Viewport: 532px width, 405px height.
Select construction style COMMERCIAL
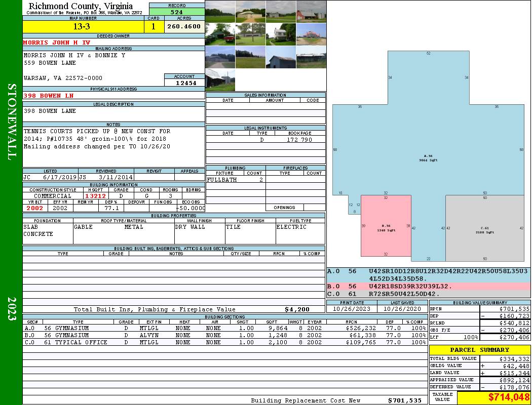pyautogui.click(x=53, y=196)
